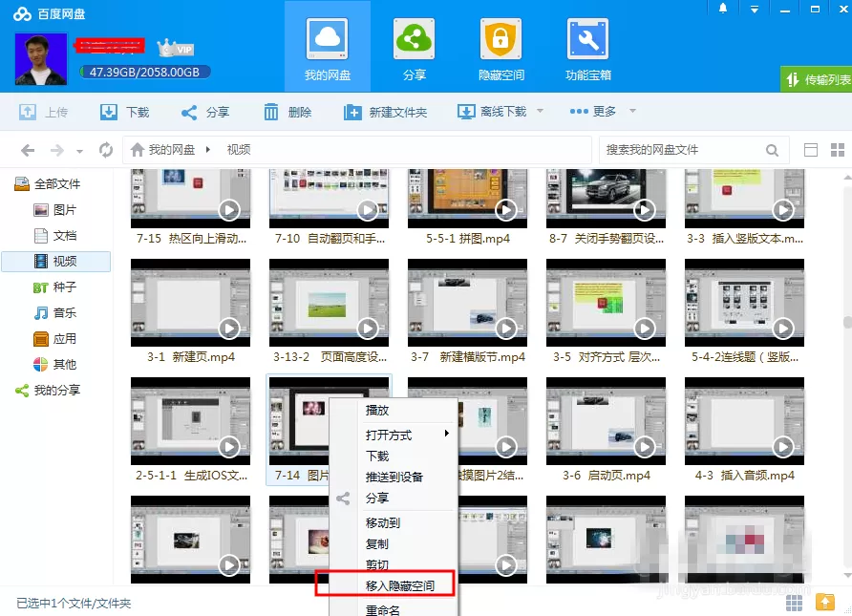Click the 新建文件夹 button
Image resolution: width=852 pixels, height=616 pixels.
385,113
